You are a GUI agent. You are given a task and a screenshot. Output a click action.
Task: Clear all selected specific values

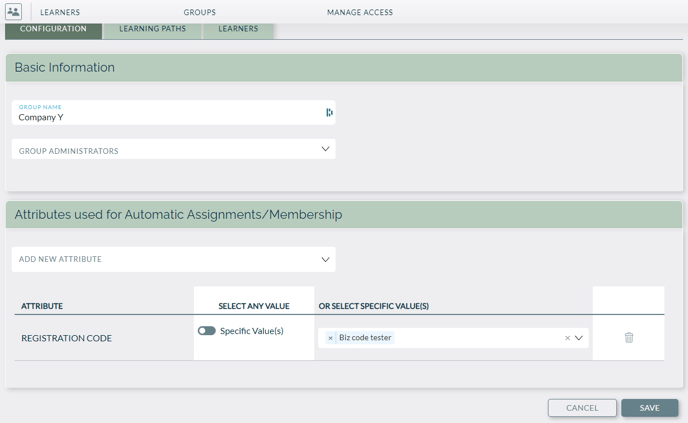567,338
